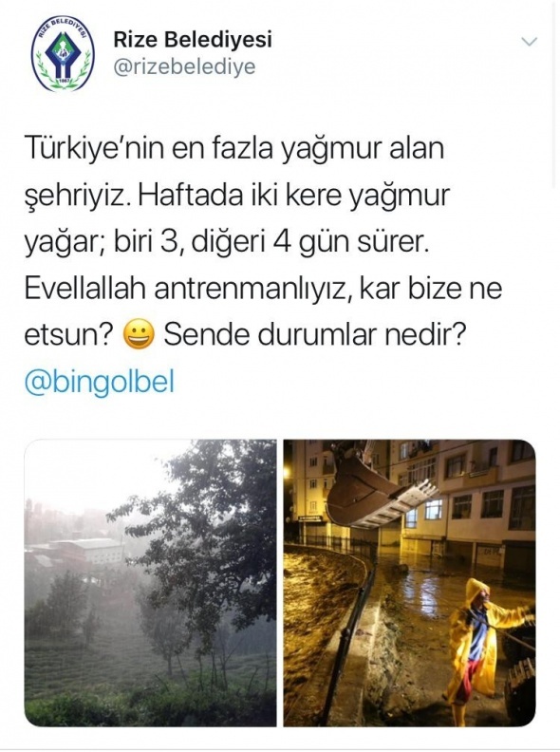Image resolution: width=560 pixels, height=752 pixels.
Task: Select the tweet line starting with Türkiye'nin
Action: point(234,149)
